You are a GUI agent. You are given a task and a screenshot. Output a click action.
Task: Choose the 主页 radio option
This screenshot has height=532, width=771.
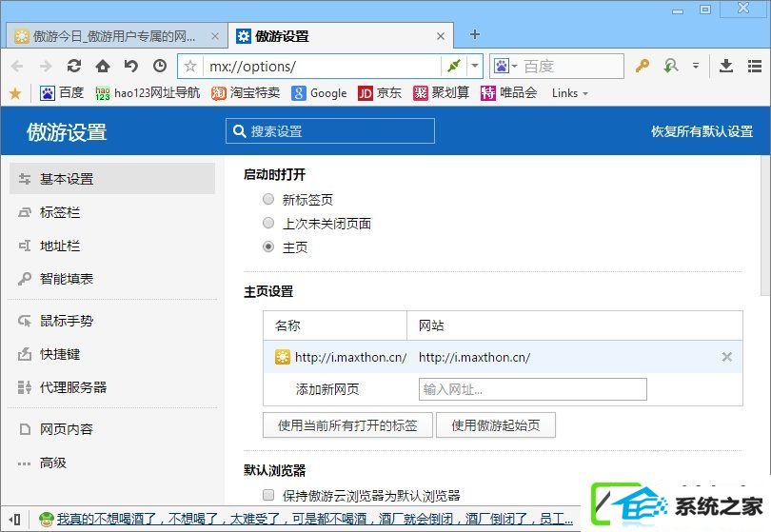[x=268, y=246]
